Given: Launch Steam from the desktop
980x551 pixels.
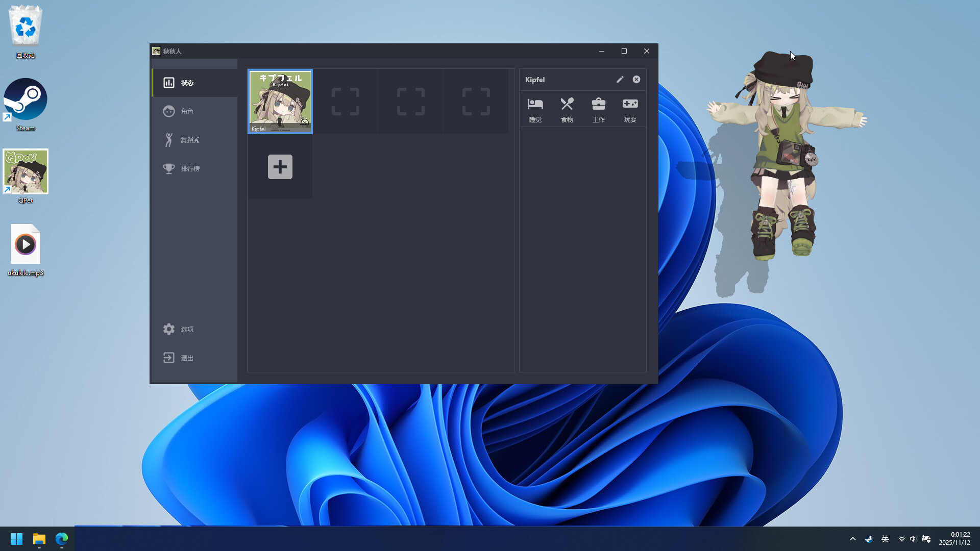Looking at the screenshot, I should [25, 98].
